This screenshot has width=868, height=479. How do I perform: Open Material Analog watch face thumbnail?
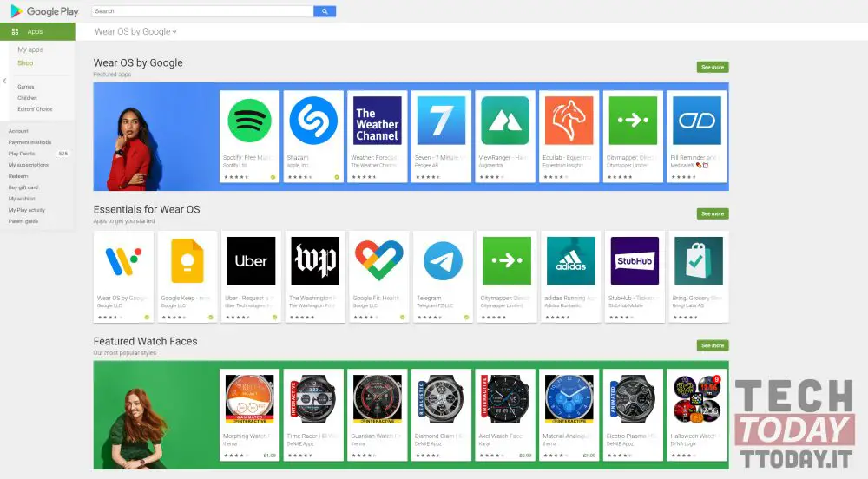tap(569, 399)
